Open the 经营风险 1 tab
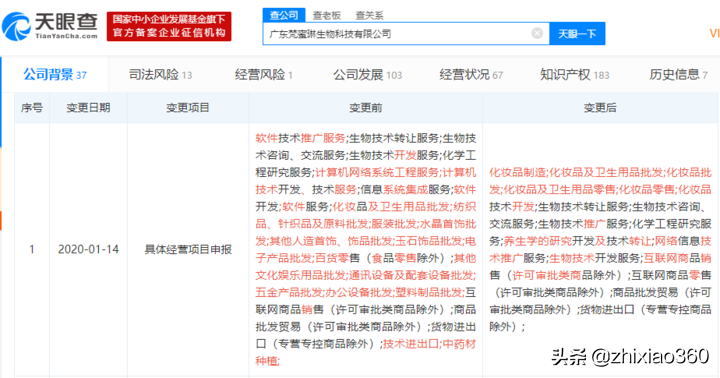 [264, 74]
